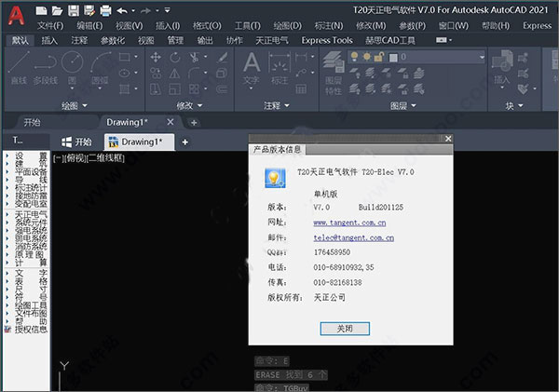Click the Insert block (插入) icon

click(502, 65)
